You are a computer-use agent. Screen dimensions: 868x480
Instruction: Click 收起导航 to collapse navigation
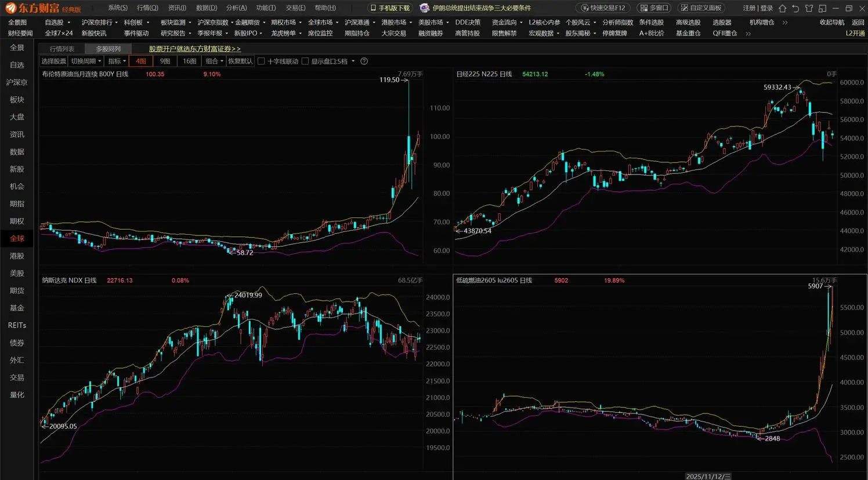pyautogui.click(x=832, y=23)
